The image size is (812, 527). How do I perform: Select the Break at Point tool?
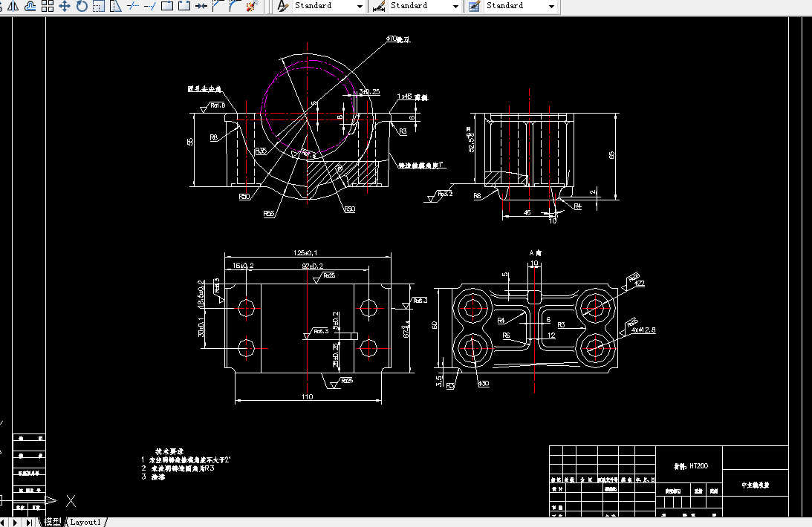click(166, 7)
